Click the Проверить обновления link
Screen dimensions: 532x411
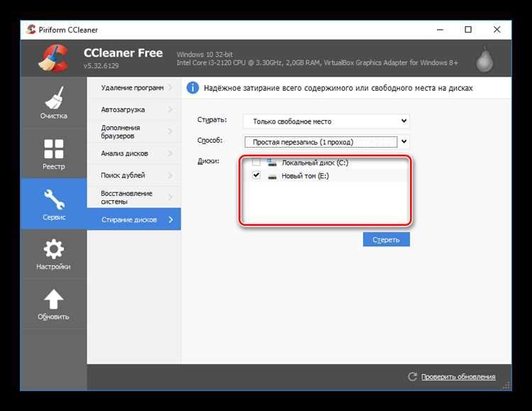coord(458,377)
